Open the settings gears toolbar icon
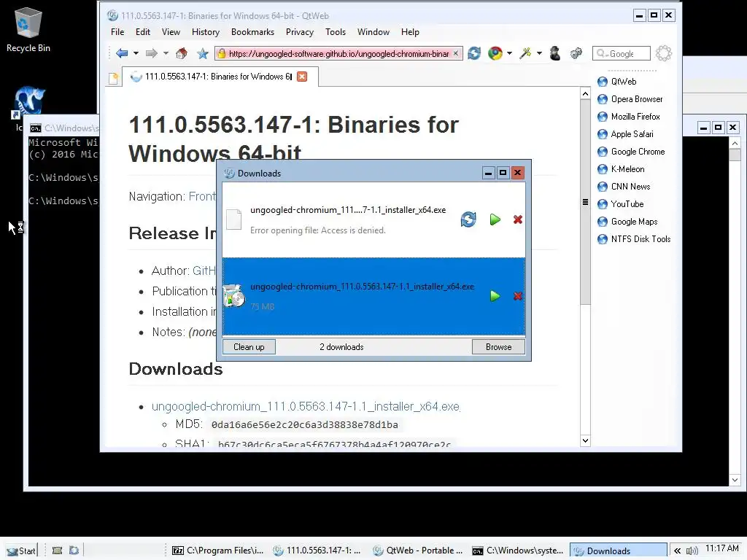 576,53
